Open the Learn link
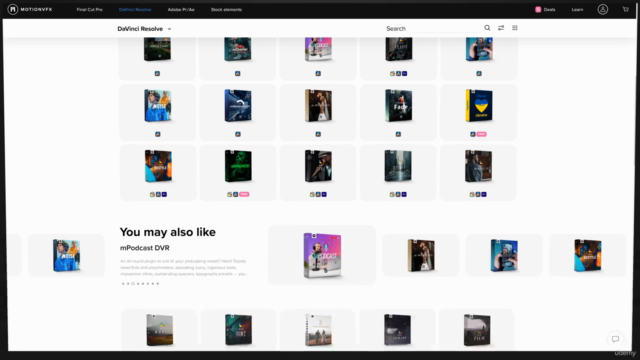This screenshot has height=360, width=640. tap(577, 9)
